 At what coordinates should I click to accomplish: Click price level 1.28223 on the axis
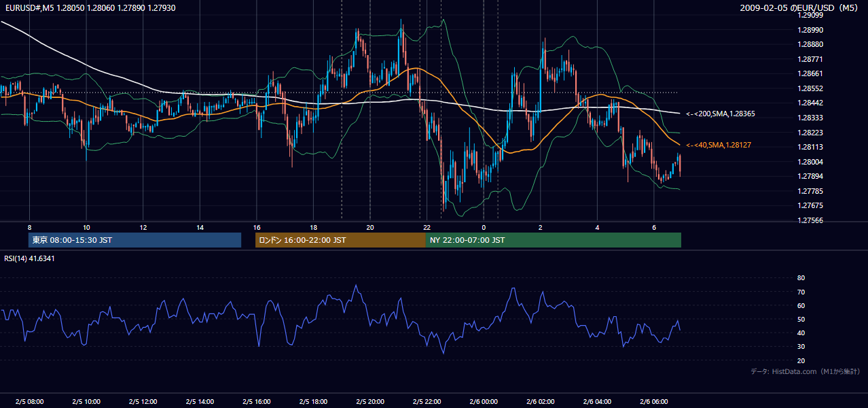click(x=810, y=133)
